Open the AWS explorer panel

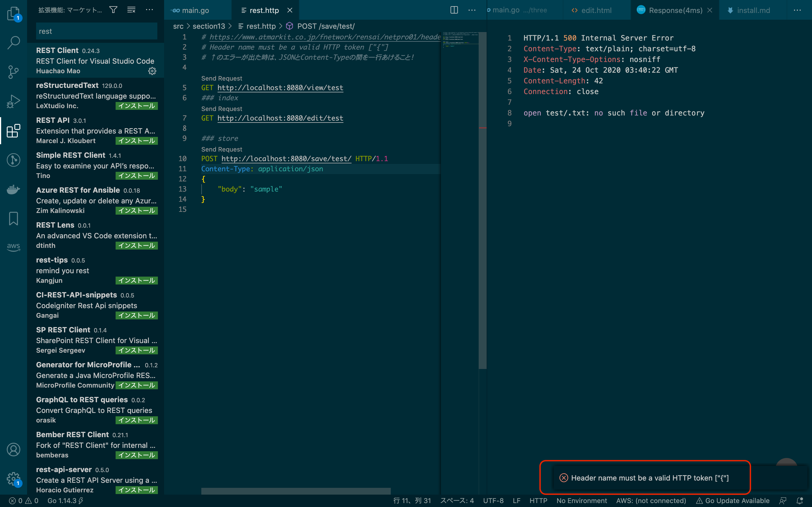(14, 247)
